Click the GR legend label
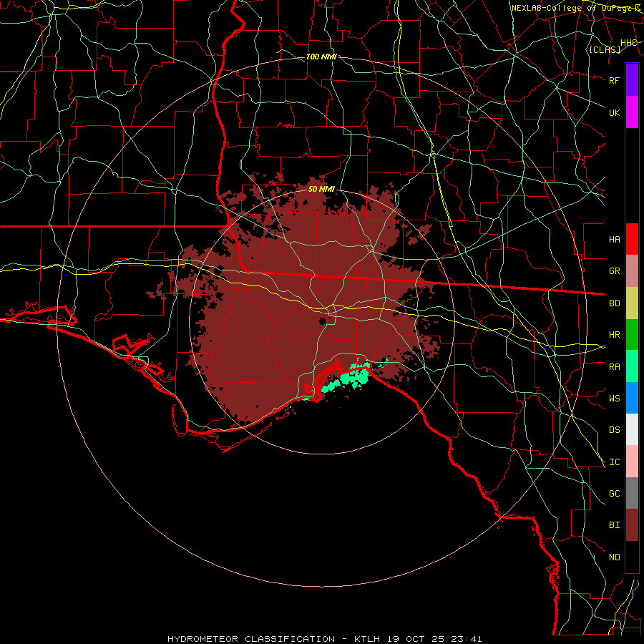644x644 pixels. [x=614, y=271]
